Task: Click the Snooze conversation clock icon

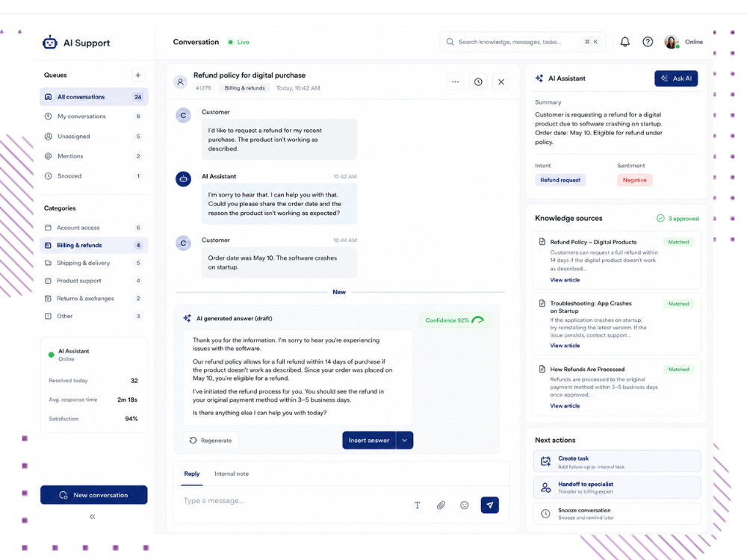Action: [546, 514]
